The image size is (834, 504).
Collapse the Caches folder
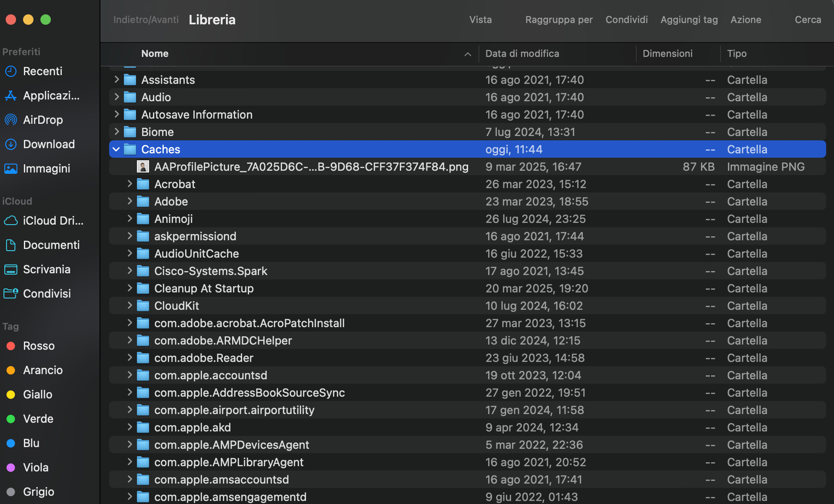tap(116, 149)
